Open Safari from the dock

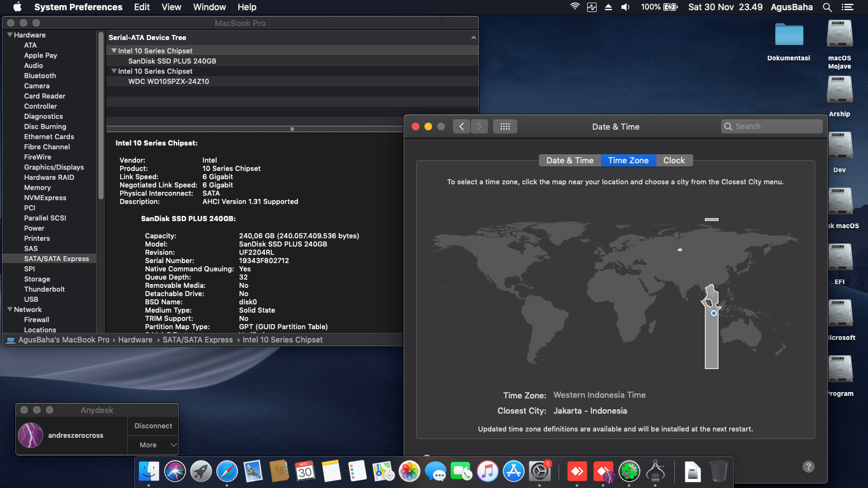[227, 471]
